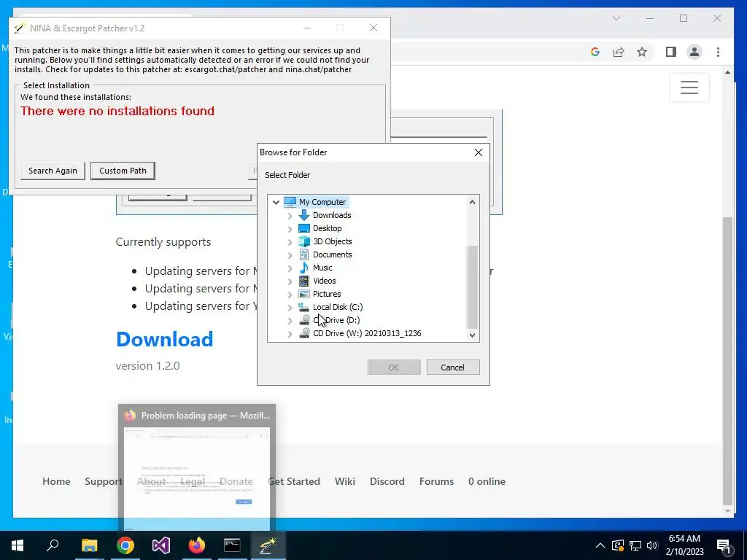
Task: Open the Wiki footer link
Action: pyautogui.click(x=345, y=481)
